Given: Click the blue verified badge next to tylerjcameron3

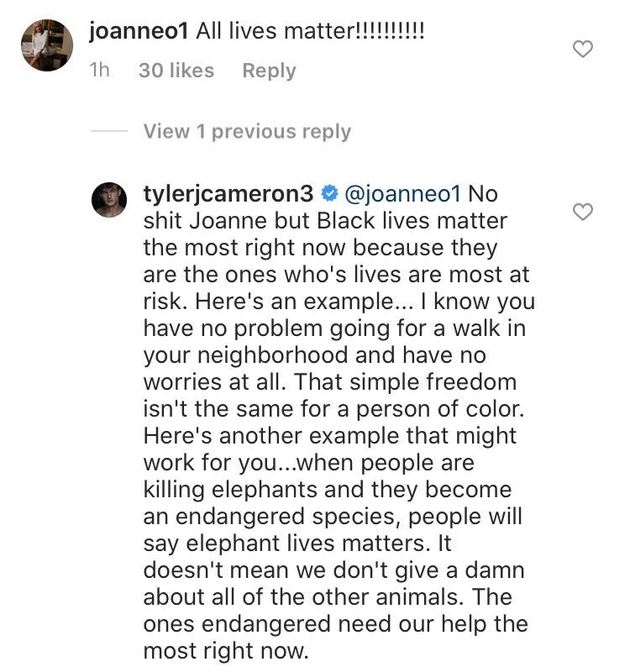Looking at the screenshot, I should coord(329,194).
